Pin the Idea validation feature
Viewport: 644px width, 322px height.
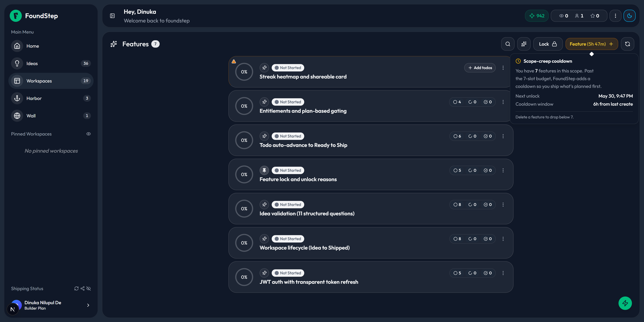pos(264,205)
